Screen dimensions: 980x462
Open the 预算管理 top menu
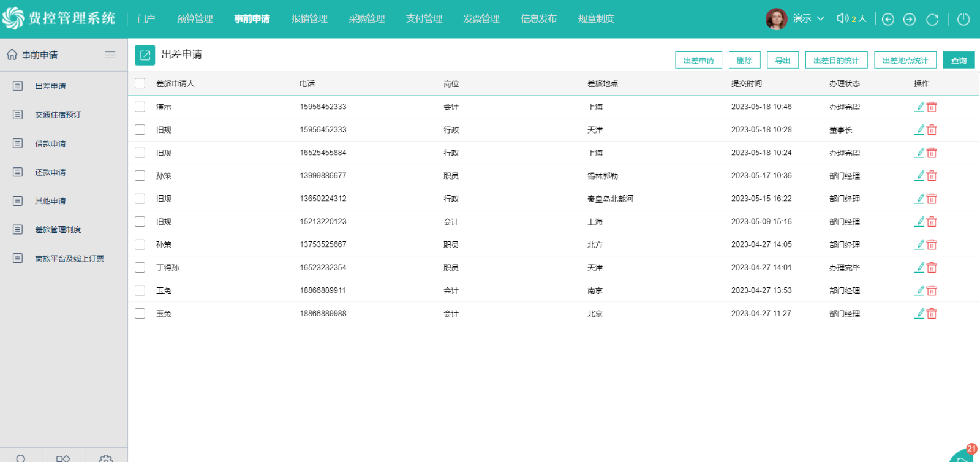tap(195, 19)
